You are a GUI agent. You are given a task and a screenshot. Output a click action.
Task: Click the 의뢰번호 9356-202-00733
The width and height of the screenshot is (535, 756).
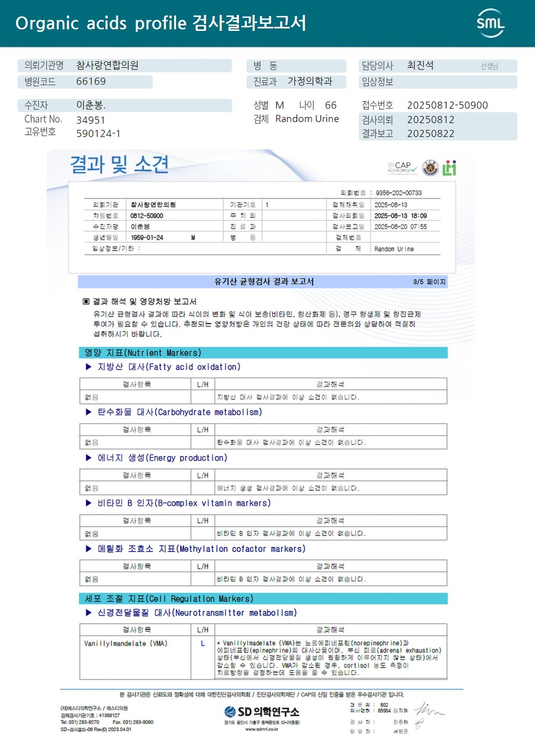(x=398, y=193)
